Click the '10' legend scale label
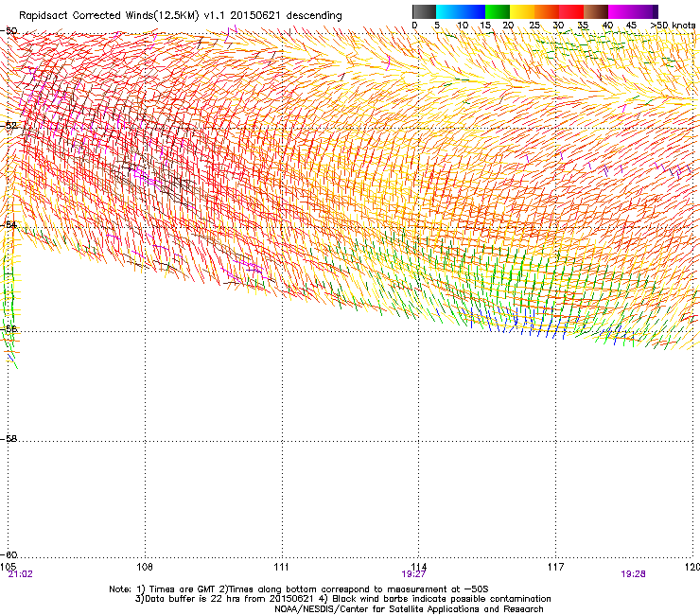 (x=463, y=26)
